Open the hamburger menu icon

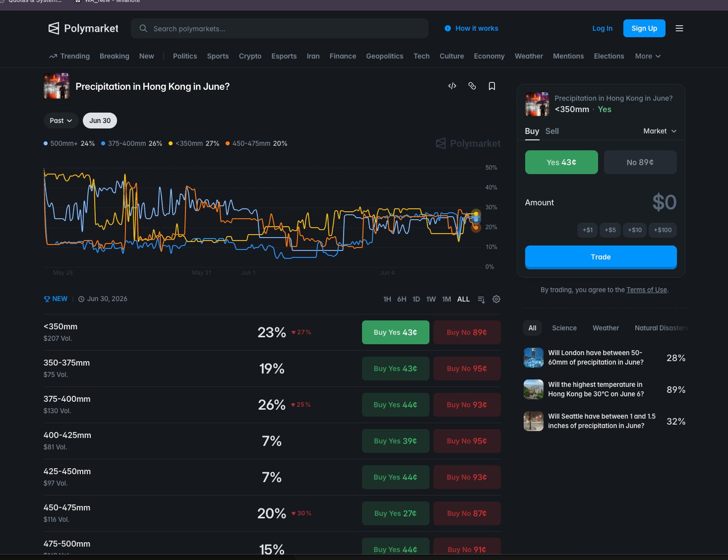[x=679, y=28]
